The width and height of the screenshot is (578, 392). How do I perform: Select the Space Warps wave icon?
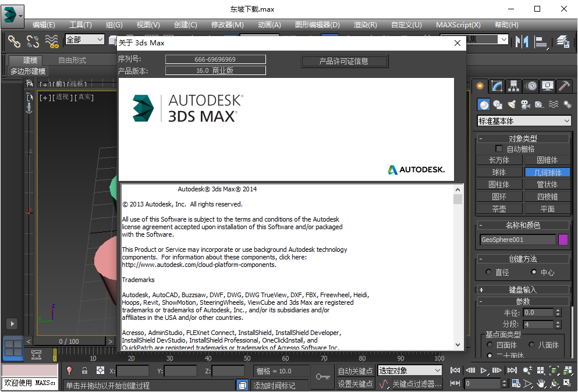554,105
